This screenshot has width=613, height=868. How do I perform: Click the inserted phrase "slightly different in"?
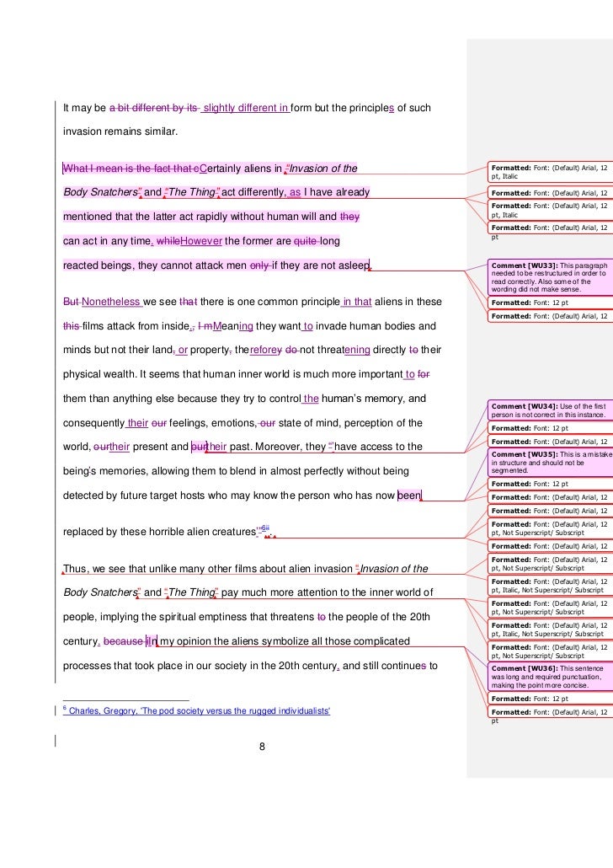coord(246,108)
